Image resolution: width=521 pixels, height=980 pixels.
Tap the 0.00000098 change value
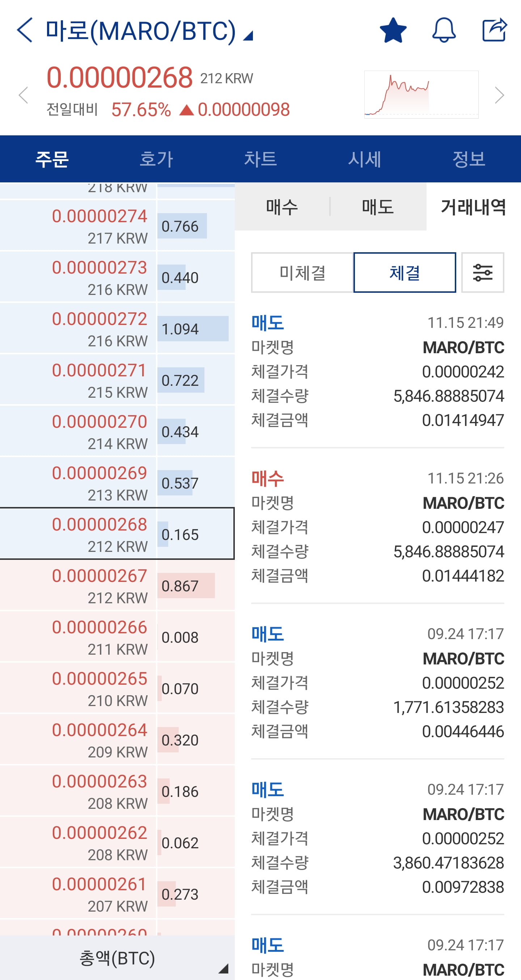tap(244, 110)
